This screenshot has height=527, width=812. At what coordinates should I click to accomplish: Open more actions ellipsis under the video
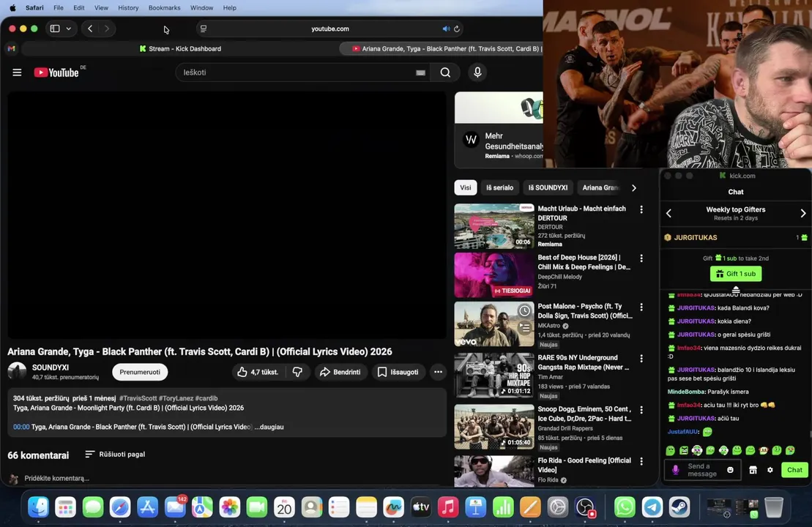pos(438,372)
